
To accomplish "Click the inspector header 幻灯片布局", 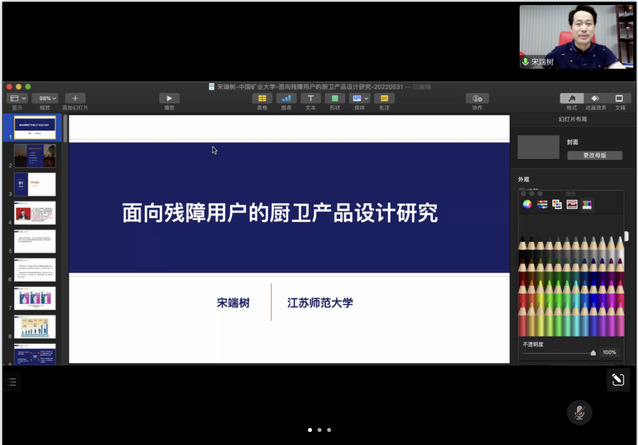I will (x=572, y=119).
